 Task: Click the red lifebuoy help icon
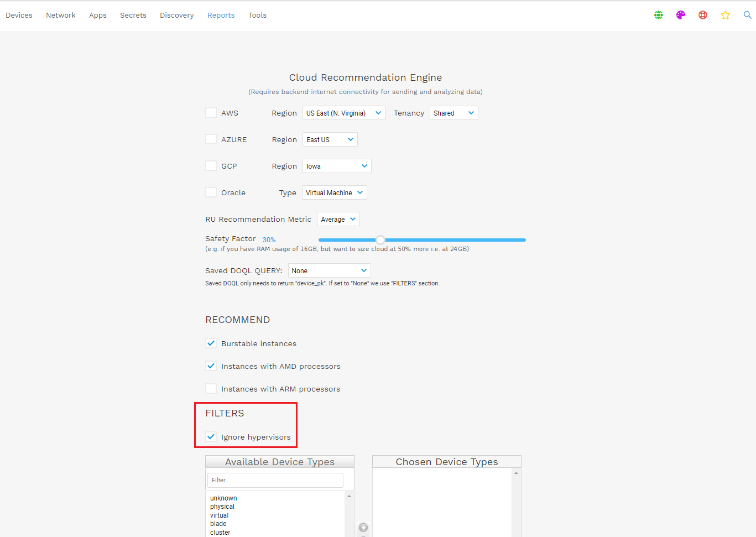point(703,15)
